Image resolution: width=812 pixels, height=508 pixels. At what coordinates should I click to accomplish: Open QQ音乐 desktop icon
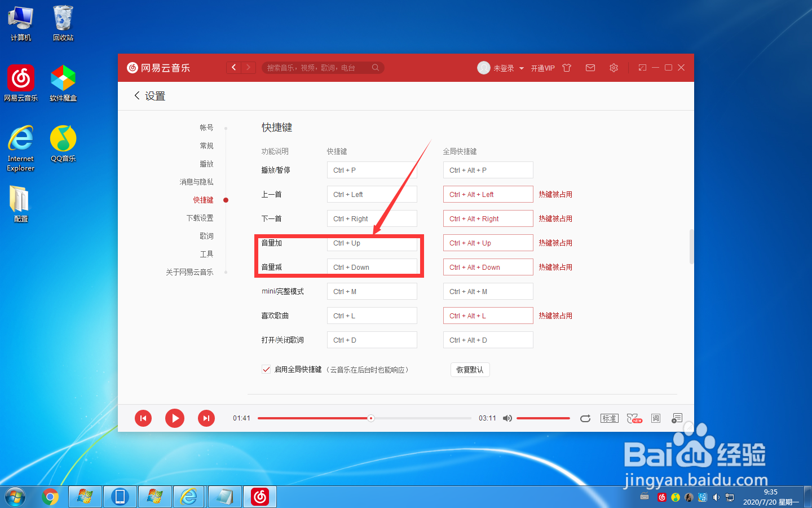[x=63, y=143]
